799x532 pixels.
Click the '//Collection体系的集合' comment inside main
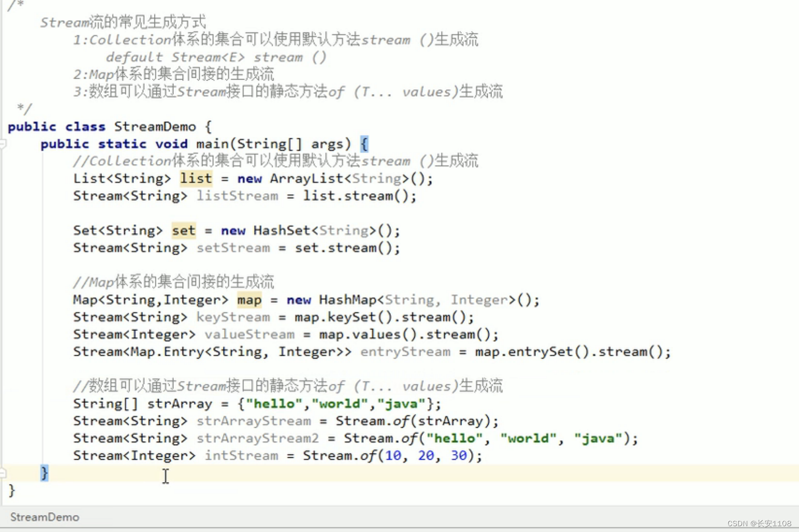coord(275,161)
